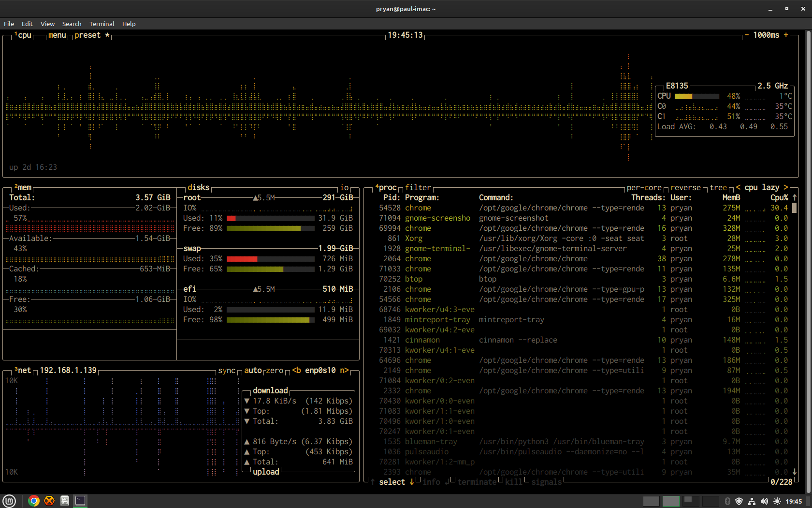The height and width of the screenshot is (508, 812).
Task: Open the btop menu
Action: [57, 35]
